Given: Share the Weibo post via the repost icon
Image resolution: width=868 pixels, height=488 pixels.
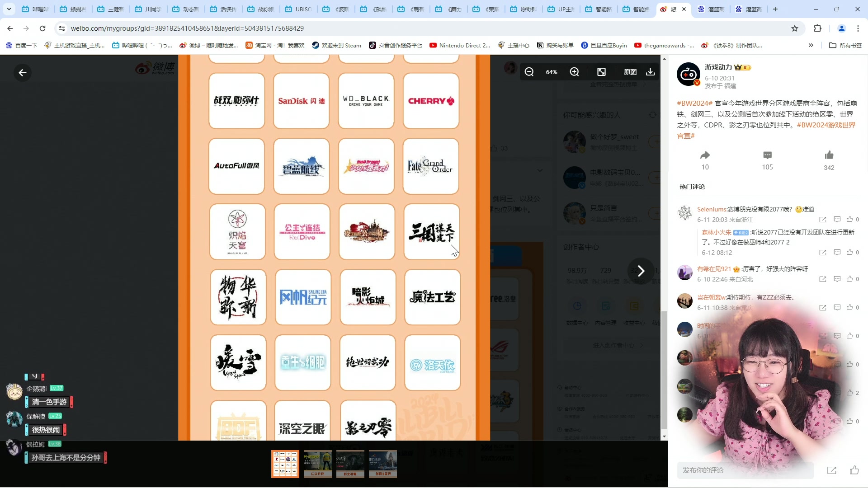Looking at the screenshot, I should click(x=705, y=155).
